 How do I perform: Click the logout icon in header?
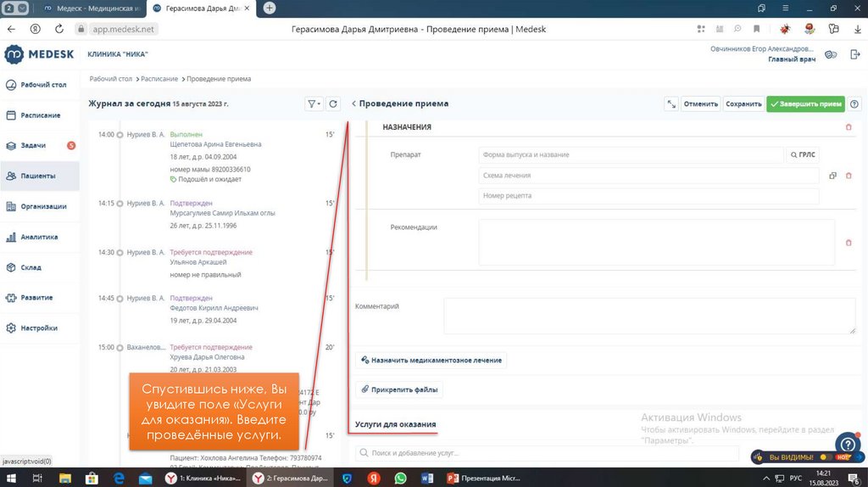(x=854, y=54)
